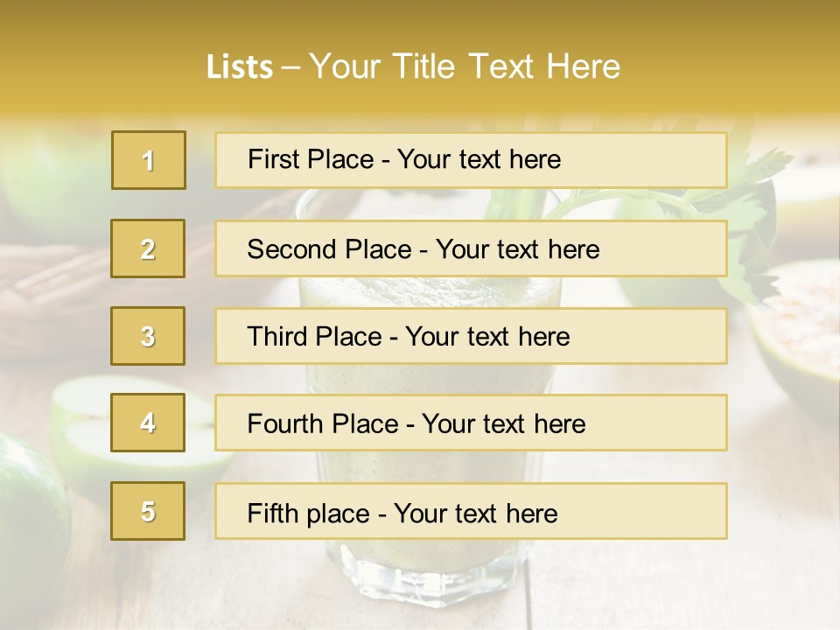Click the "Third Place" text bar
This screenshot has height=630, width=840.
click(x=471, y=336)
